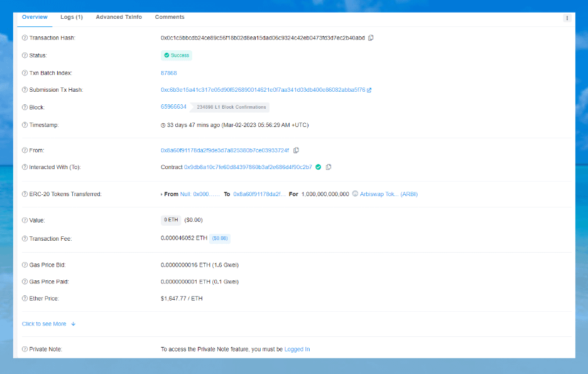Image resolution: width=588 pixels, height=374 pixels.
Task: Open the three-dot options menu
Action: pyautogui.click(x=567, y=18)
